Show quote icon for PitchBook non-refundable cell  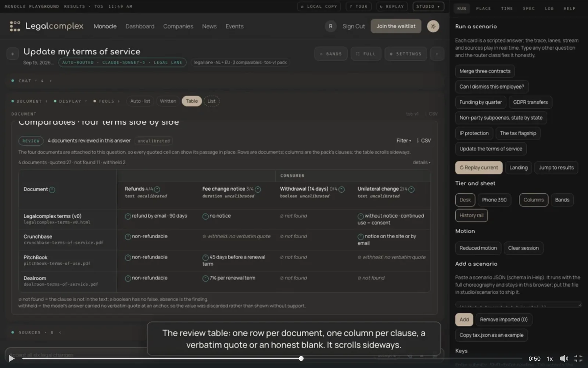(x=128, y=258)
